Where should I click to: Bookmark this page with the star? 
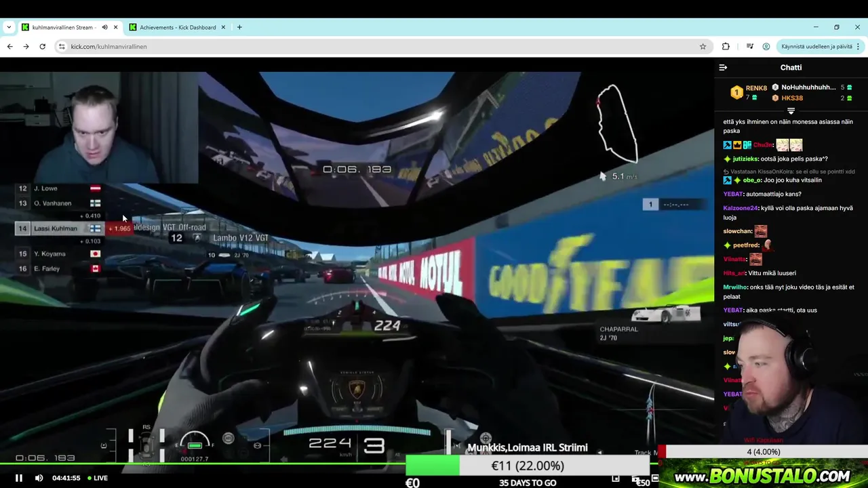(x=703, y=47)
